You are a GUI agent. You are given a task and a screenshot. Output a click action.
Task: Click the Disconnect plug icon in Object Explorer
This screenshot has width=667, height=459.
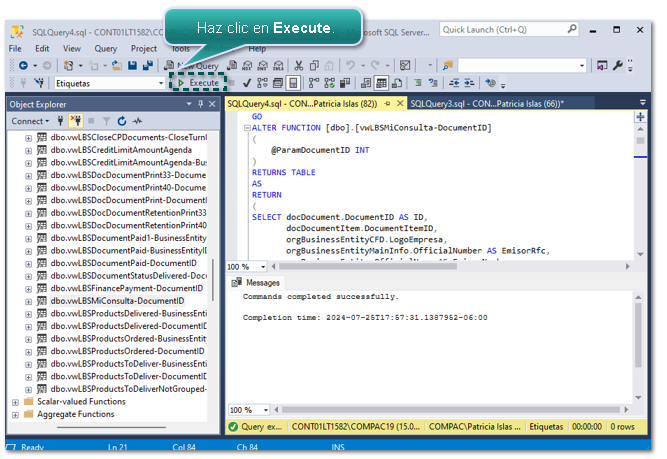click(76, 121)
